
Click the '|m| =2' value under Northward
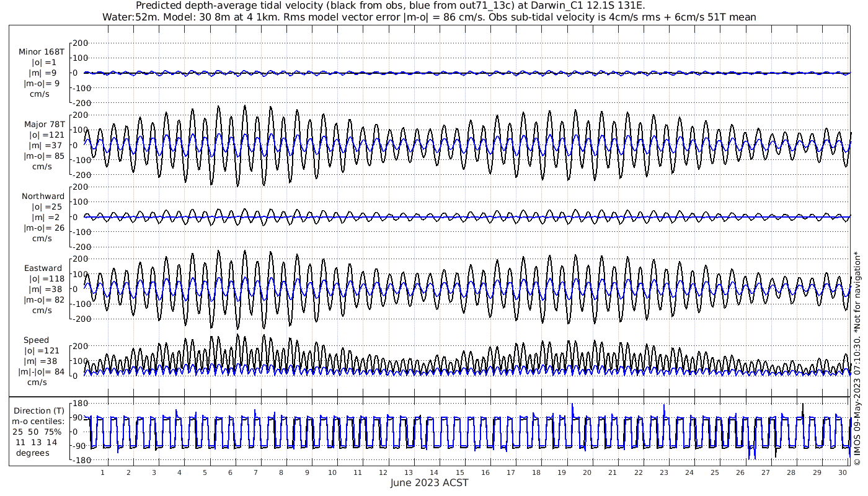pos(46,217)
